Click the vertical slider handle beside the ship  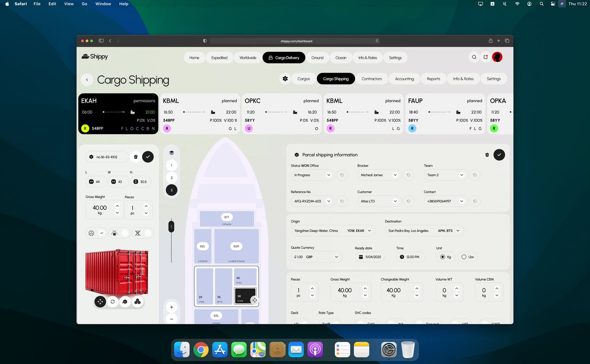[171, 226]
